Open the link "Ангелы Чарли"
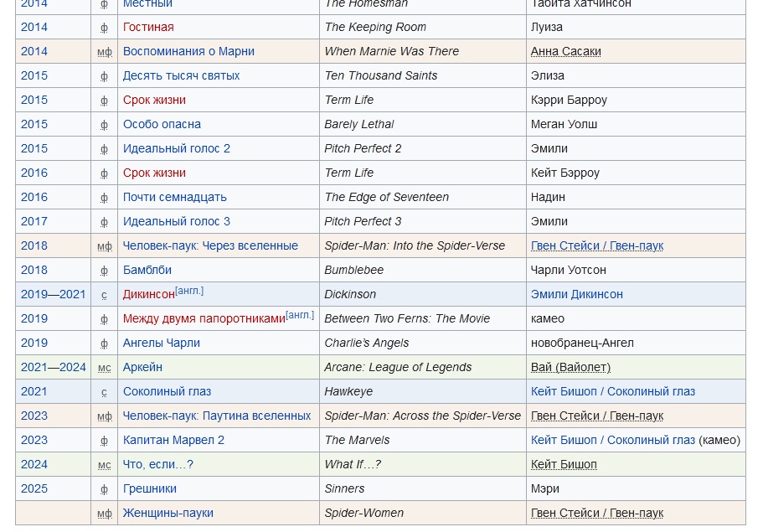Viewport: 763px width, 532px height. point(161,343)
